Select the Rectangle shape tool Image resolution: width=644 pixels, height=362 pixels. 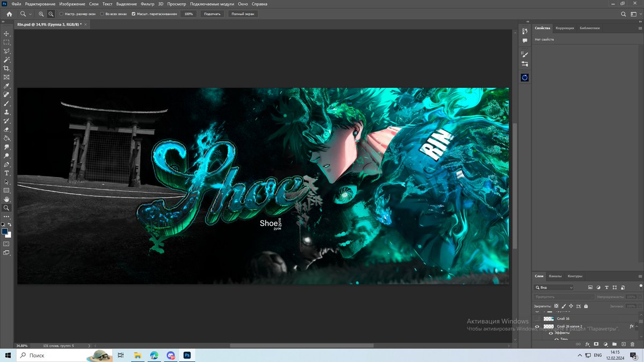6,190
